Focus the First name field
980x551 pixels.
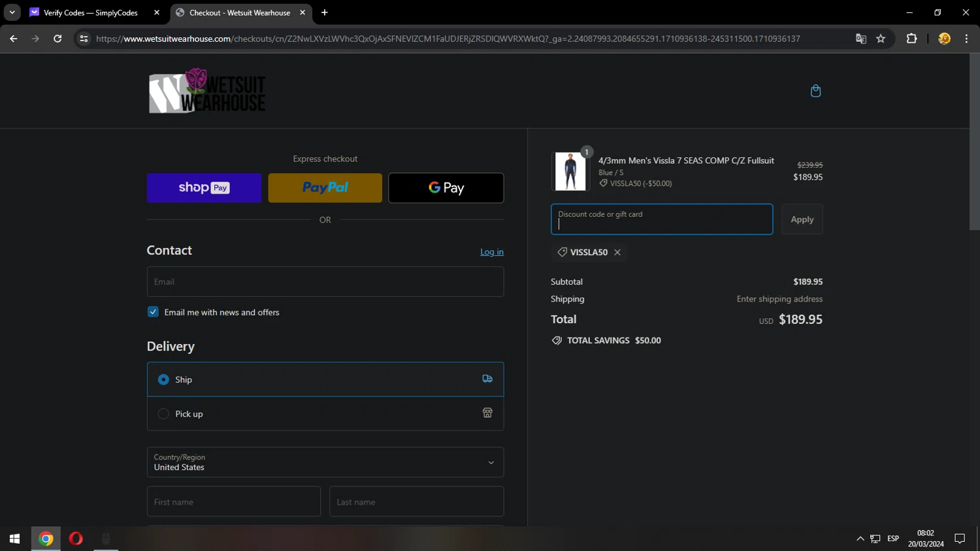234,501
